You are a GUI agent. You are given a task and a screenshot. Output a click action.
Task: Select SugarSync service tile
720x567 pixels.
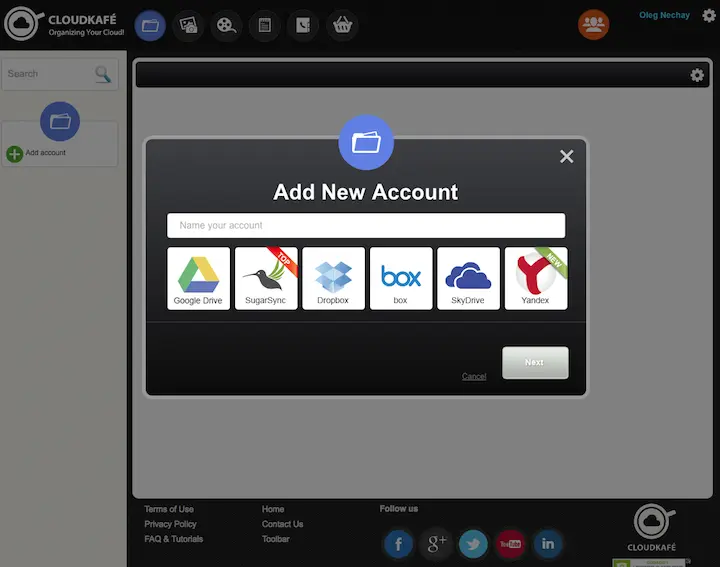266,278
